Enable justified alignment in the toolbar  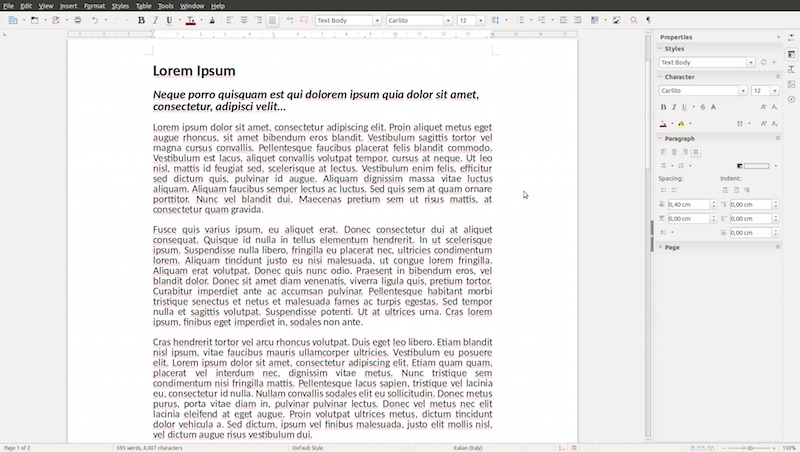[273, 20]
